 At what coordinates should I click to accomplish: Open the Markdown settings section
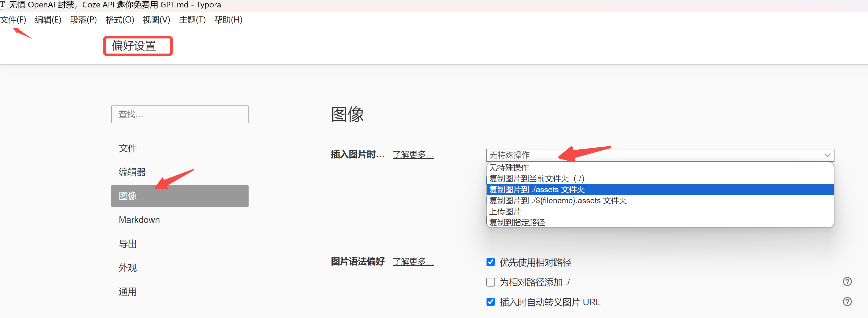(139, 220)
